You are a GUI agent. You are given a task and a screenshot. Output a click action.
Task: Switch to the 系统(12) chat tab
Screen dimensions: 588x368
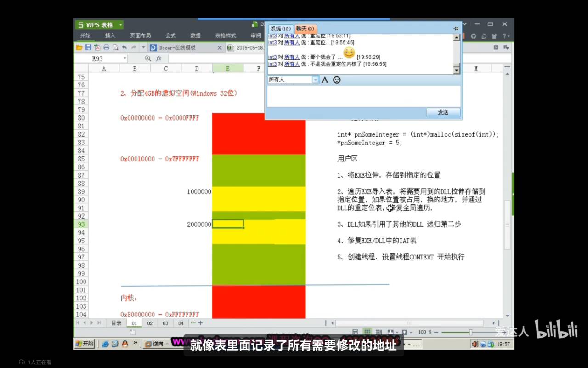[x=281, y=29]
